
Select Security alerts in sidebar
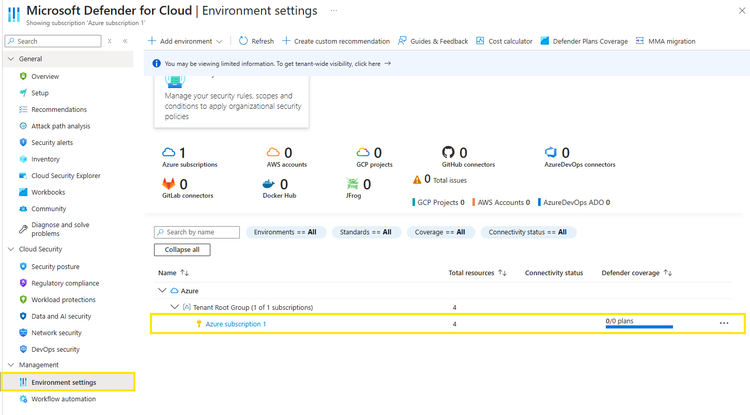[52, 142]
